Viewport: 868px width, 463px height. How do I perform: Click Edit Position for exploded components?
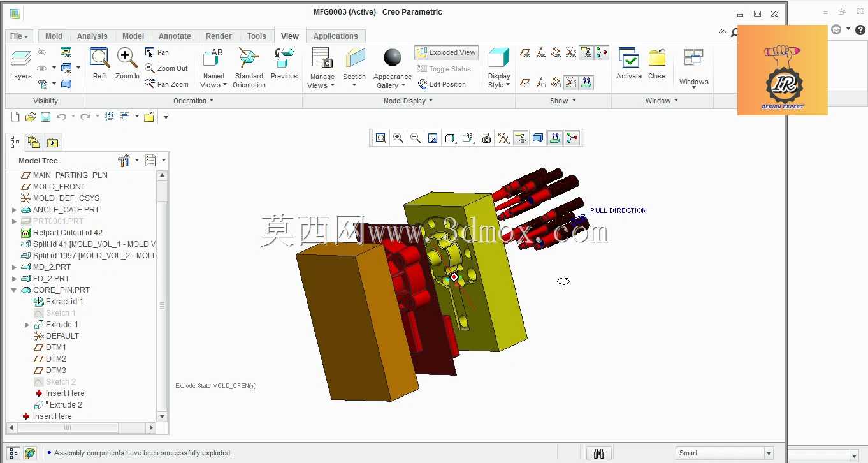coord(442,84)
